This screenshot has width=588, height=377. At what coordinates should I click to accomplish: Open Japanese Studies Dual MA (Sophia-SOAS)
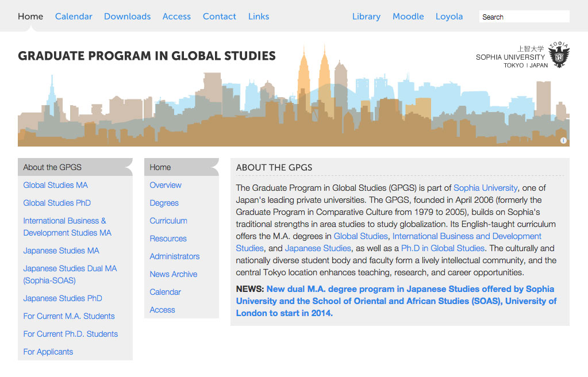pyautogui.click(x=70, y=274)
